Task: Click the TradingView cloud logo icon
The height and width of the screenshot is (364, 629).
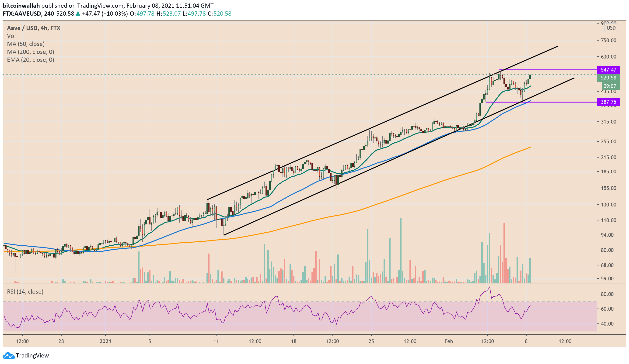Action: (x=9, y=356)
